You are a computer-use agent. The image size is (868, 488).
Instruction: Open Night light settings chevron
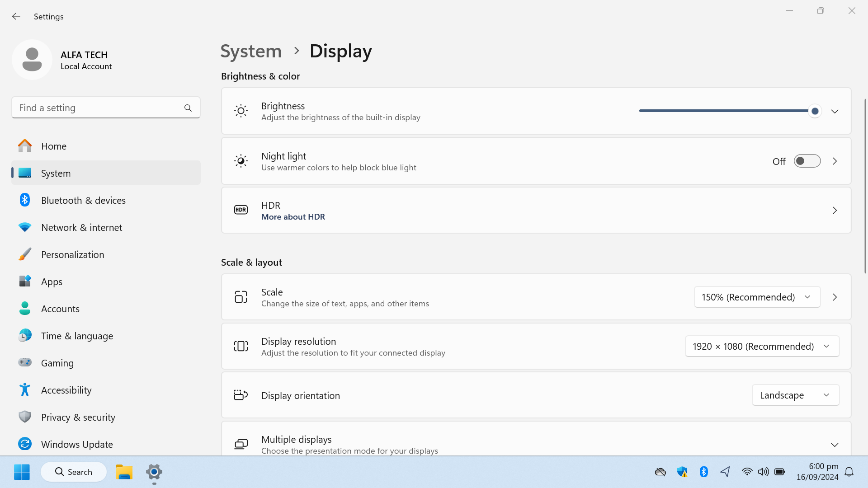tap(835, 161)
